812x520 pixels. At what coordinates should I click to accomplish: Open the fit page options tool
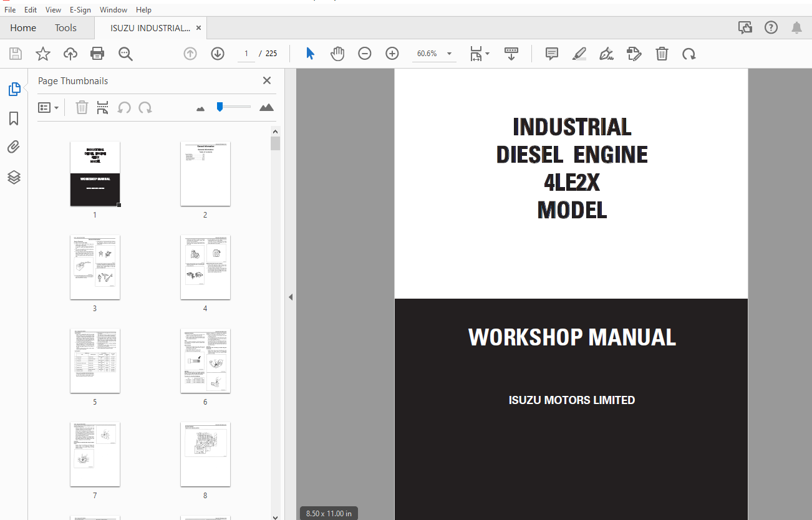[480, 54]
